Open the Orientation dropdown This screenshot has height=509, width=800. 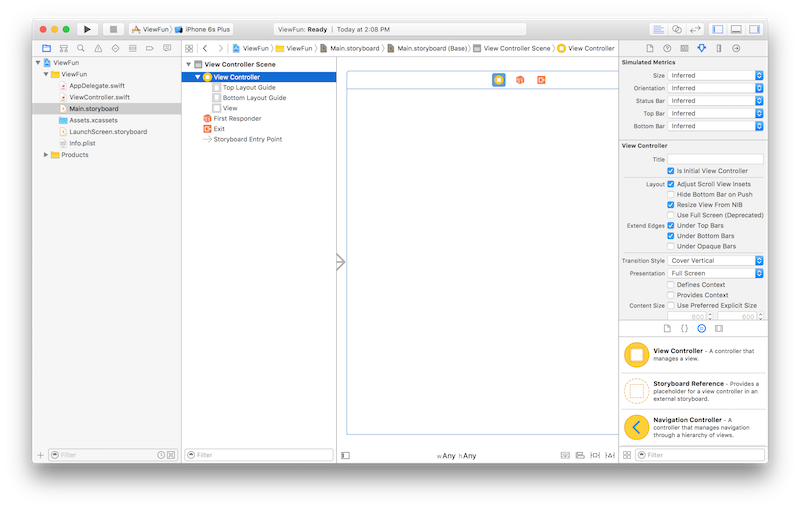[715, 88]
